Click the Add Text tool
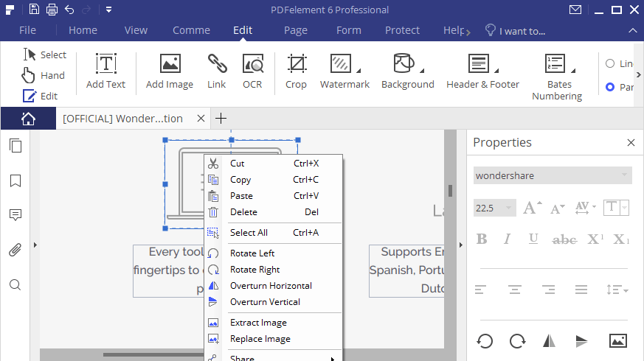Image resolution: width=644 pixels, height=361 pixels. click(x=106, y=71)
